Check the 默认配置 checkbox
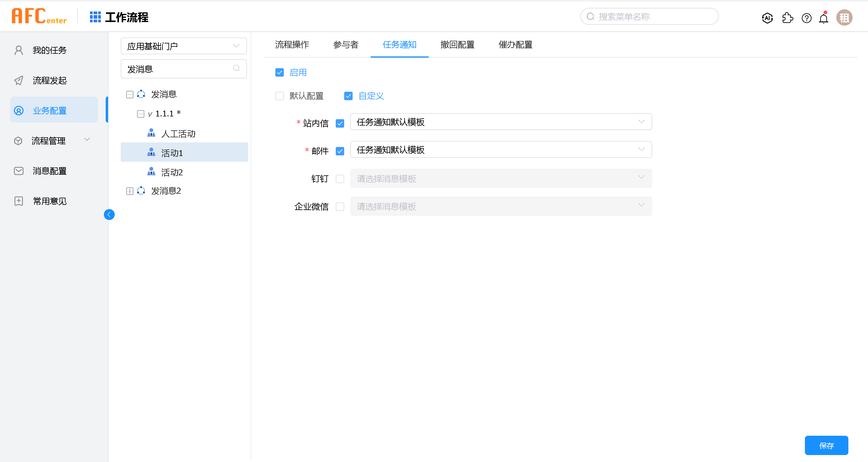 [x=279, y=96]
